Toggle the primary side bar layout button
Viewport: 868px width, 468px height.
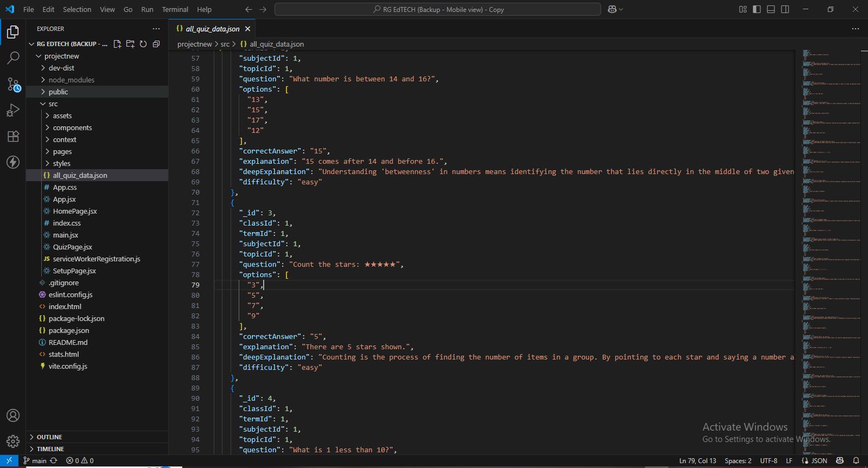tap(757, 9)
